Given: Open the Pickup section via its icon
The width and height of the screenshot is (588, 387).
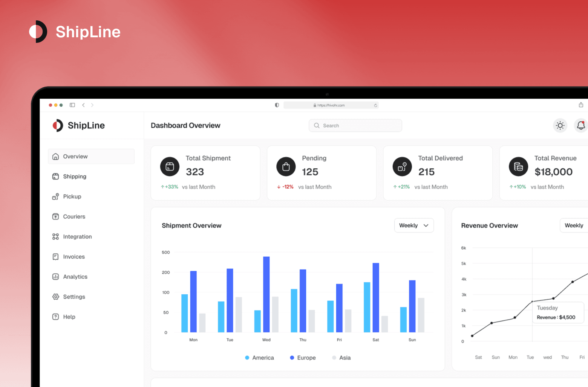Looking at the screenshot, I should coord(55,196).
